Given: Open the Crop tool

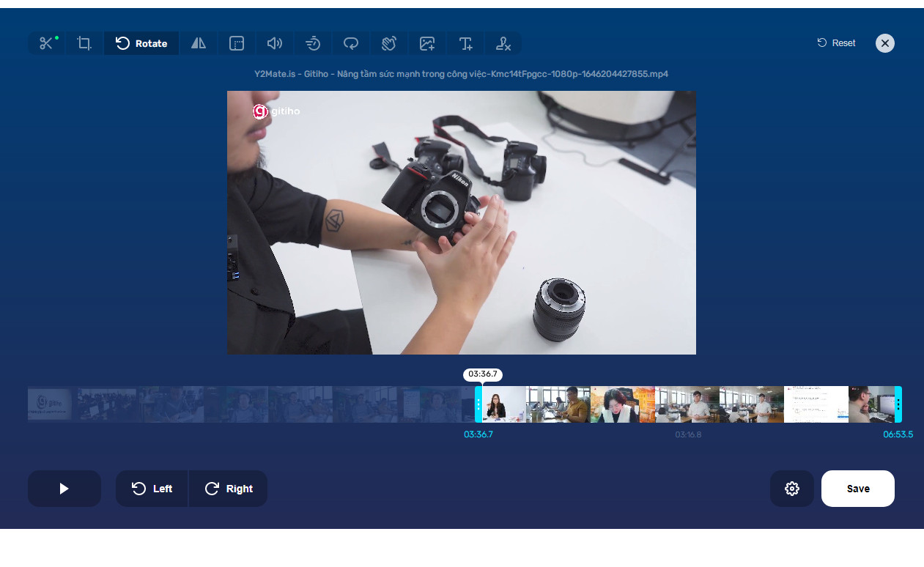Looking at the screenshot, I should click(84, 43).
